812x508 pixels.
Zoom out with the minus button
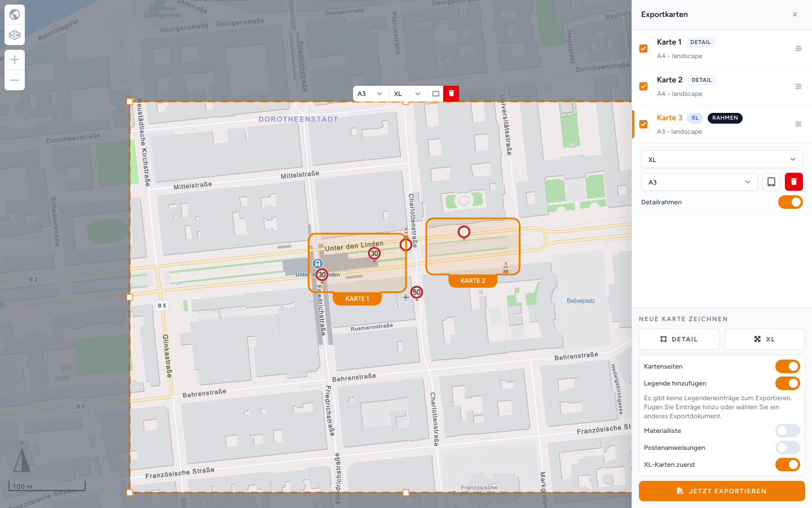(15, 80)
